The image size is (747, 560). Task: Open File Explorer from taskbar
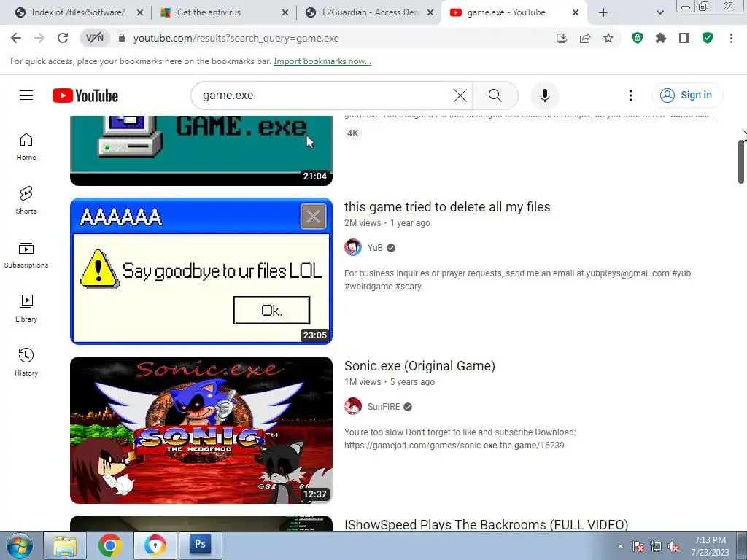tap(65, 545)
